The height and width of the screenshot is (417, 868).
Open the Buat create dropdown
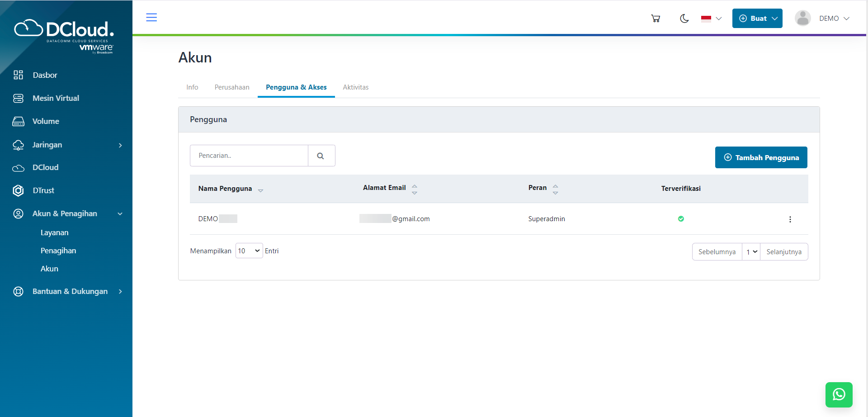pos(757,19)
